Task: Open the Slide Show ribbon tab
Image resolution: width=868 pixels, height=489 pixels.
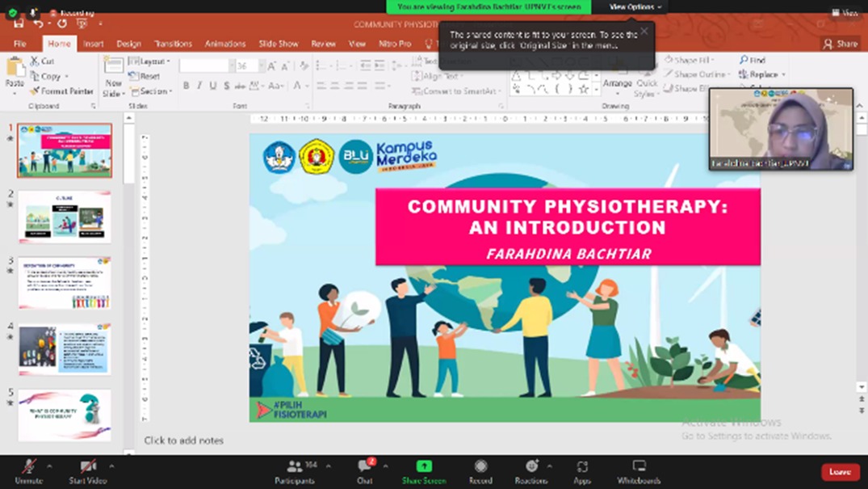Action: coord(278,44)
